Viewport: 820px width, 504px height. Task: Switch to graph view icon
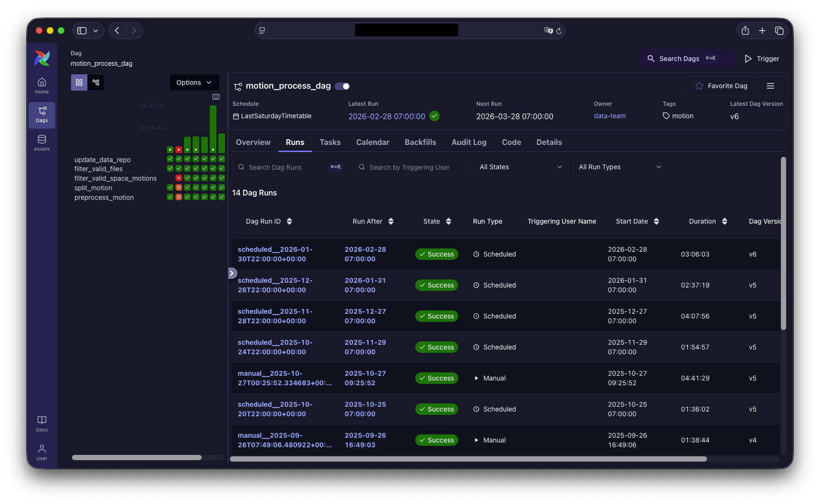[x=96, y=82]
